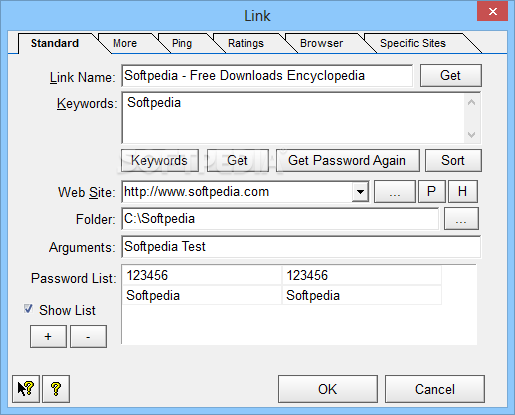Screen dimensions: 515x415
Task: Click Get button beside Link Name
Action: [451, 76]
